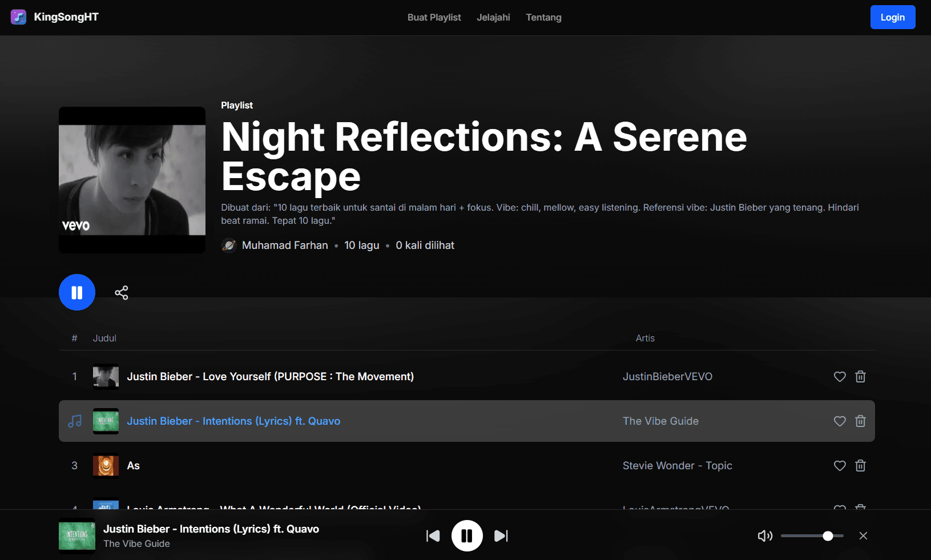Remove Intentions track using trash icon
The height and width of the screenshot is (560, 931).
[860, 421]
